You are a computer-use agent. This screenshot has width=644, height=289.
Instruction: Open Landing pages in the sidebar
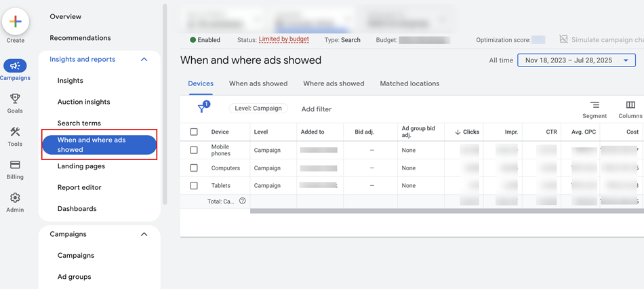click(81, 166)
